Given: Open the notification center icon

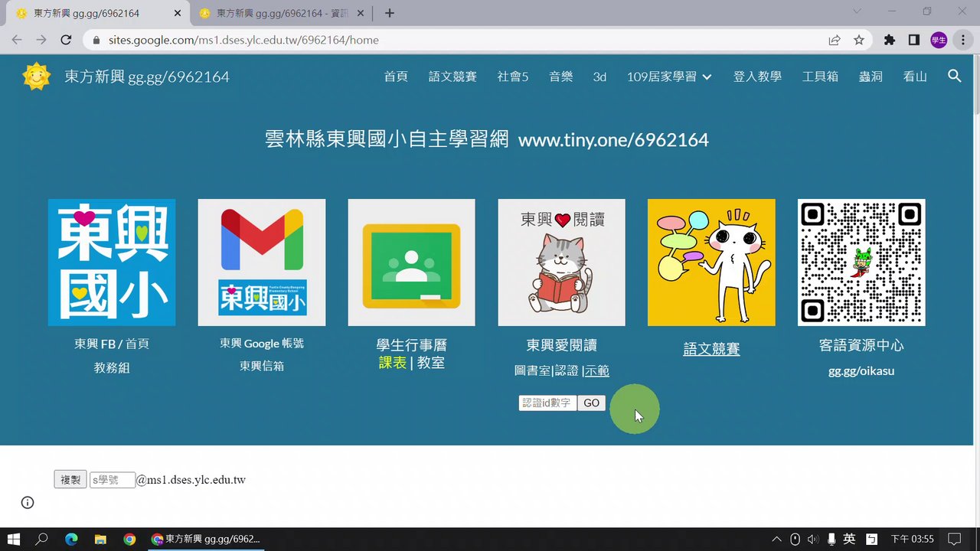Looking at the screenshot, I should [954, 539].
